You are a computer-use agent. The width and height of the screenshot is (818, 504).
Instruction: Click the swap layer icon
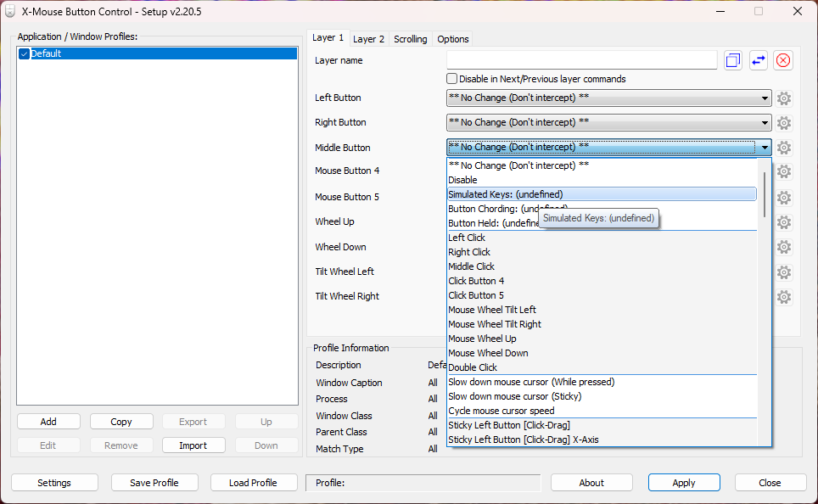pyautogui.click(x=758, y=60)
